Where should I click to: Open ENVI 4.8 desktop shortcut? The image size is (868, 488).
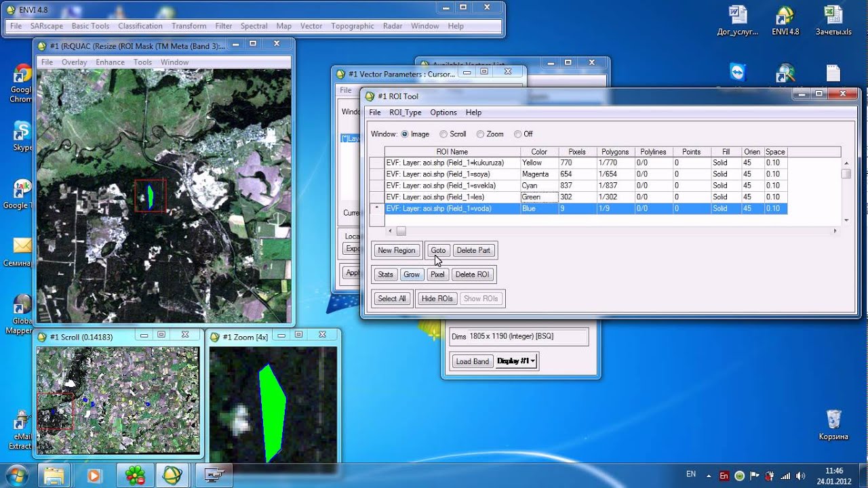coord(785,20)
